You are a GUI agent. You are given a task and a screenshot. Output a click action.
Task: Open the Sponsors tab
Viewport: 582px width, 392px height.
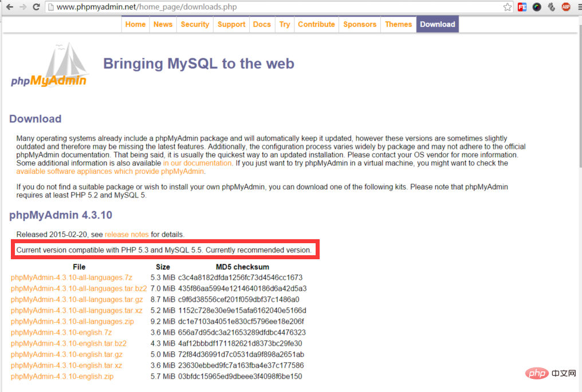coord(360,24)
